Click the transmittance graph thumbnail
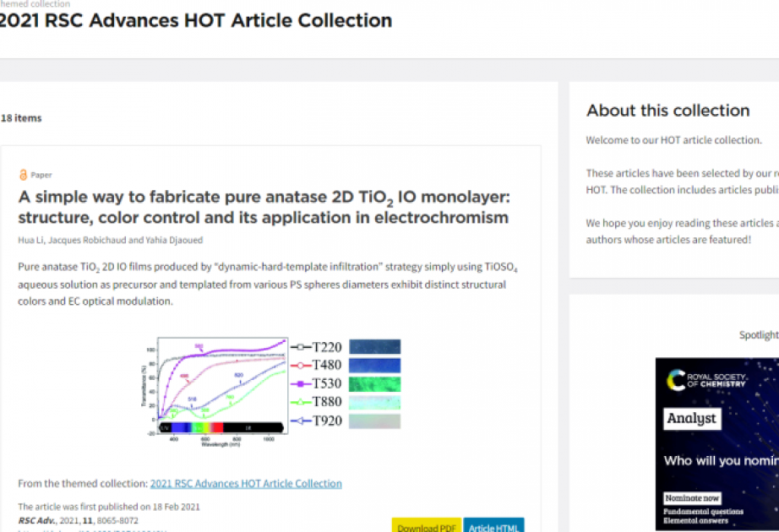This screenshot has height=532, width=779. [215, 392]
